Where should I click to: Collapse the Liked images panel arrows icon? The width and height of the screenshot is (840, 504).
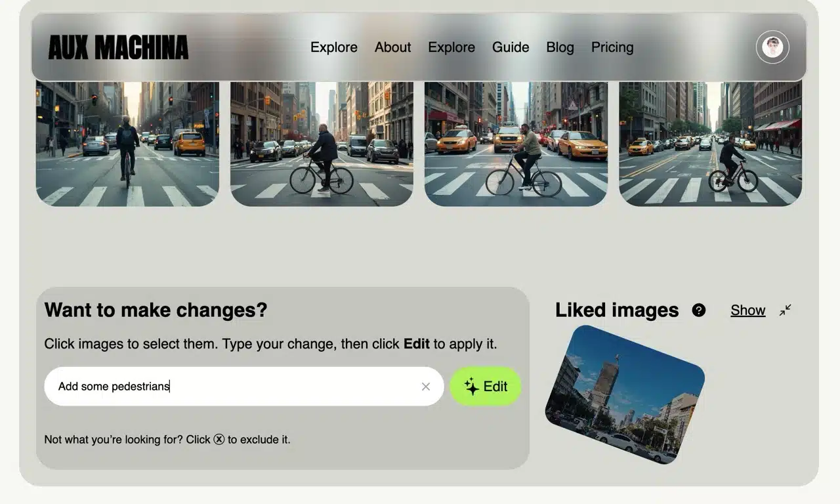point(786,310)
